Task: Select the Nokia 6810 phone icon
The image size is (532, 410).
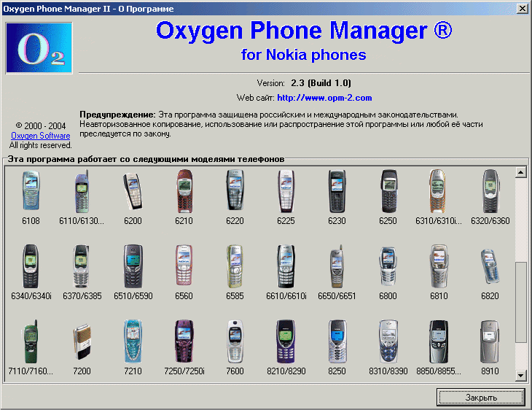Action: click(x=439, y=266)
